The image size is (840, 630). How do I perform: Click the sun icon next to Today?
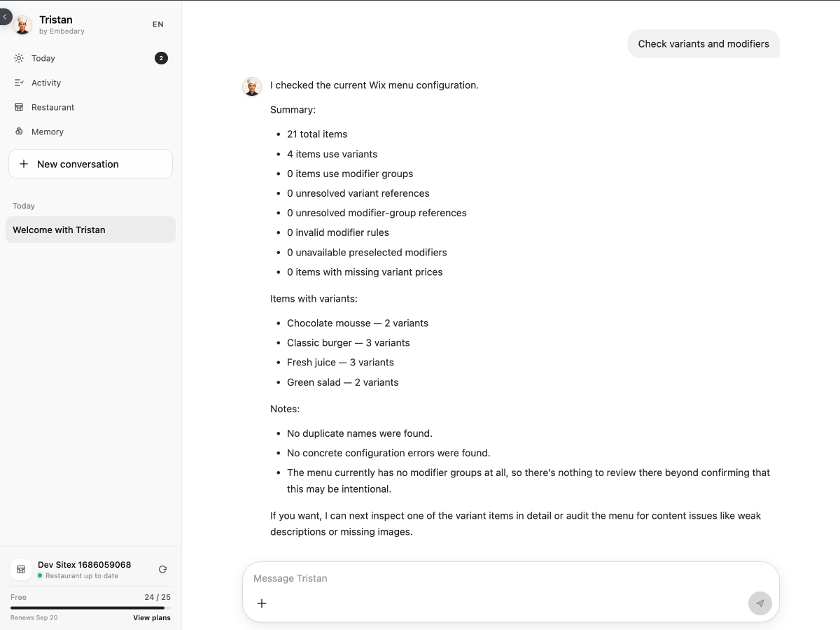19,58
